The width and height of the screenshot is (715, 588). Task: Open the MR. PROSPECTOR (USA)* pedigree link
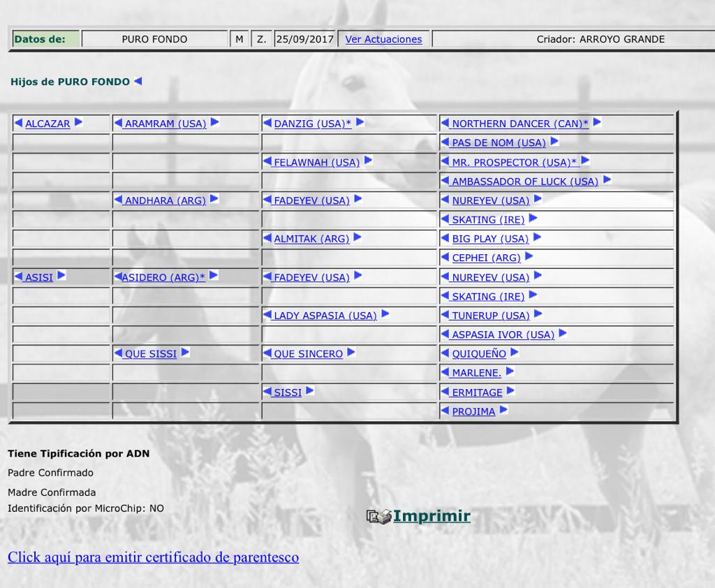coord(515,162)
